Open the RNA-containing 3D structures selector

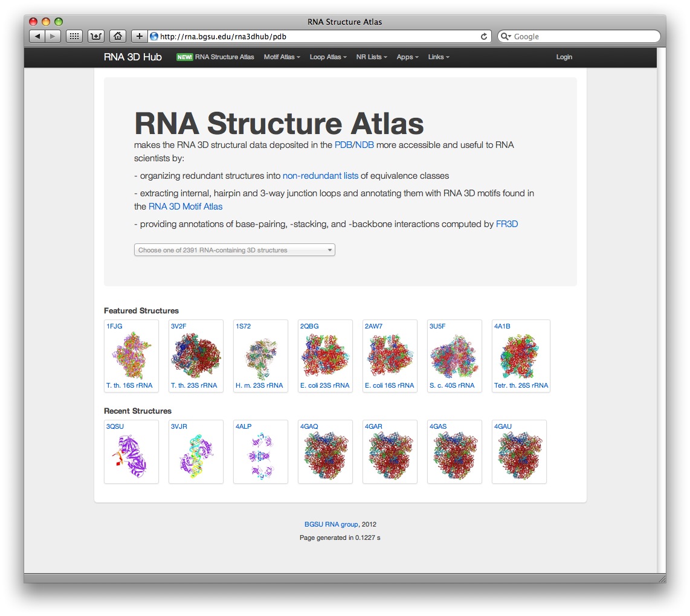(234, 250)
